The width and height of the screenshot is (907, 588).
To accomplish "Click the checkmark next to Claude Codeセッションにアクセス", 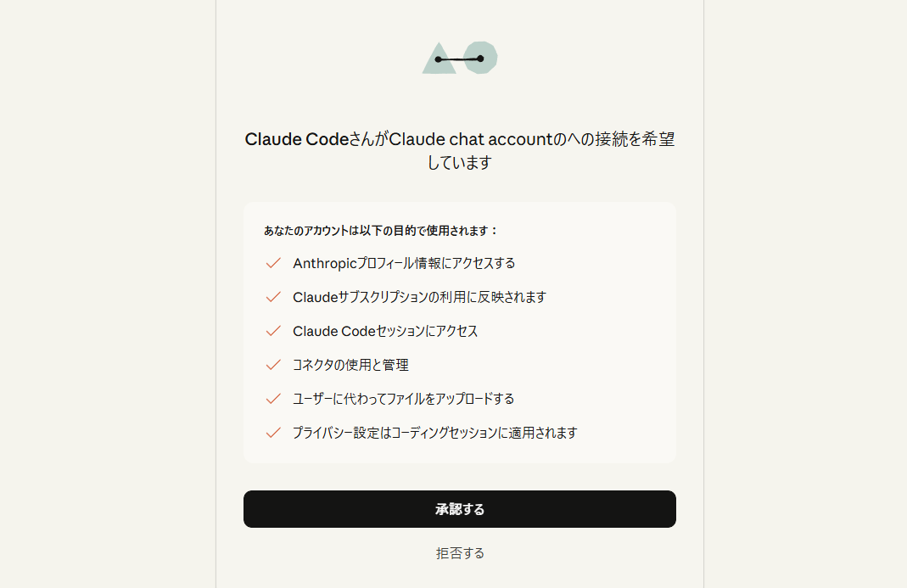I will [272, 331].
